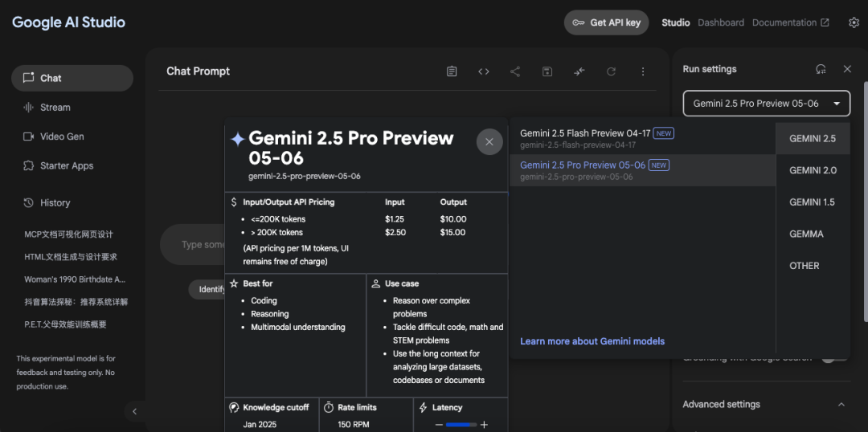Click Learn more about Gemini models link
868x432 pixels.
pos(592,341)
